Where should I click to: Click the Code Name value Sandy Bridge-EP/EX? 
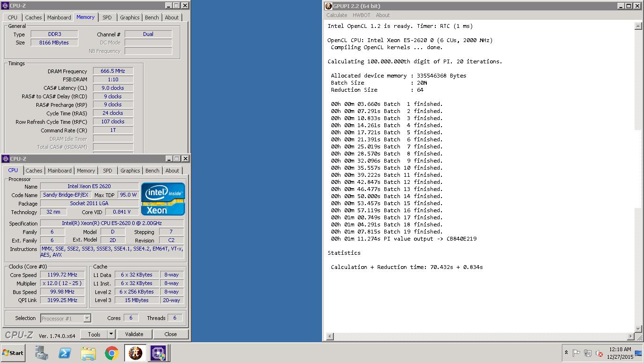click(x=66, y=195)
